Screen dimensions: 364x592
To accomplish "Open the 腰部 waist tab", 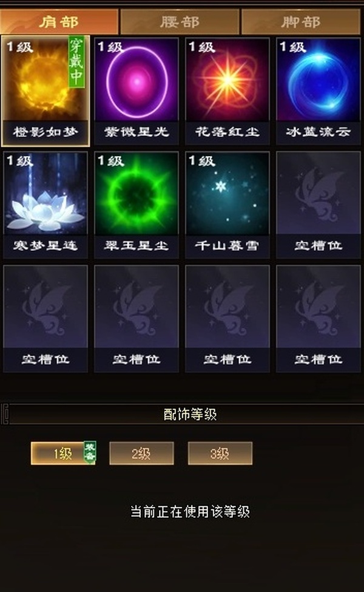I will 180,21.
